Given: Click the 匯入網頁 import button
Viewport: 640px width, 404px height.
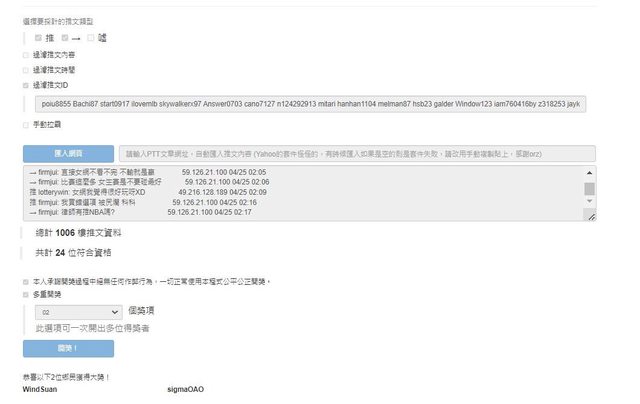Looking at the screenshot, I should pyautogui.click(x=68, y=154).
